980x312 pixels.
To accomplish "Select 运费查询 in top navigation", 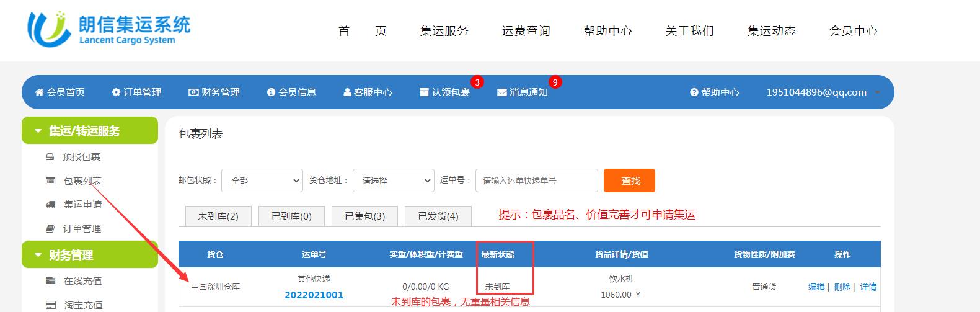I will pyautogui.click(x=526, y=31).
